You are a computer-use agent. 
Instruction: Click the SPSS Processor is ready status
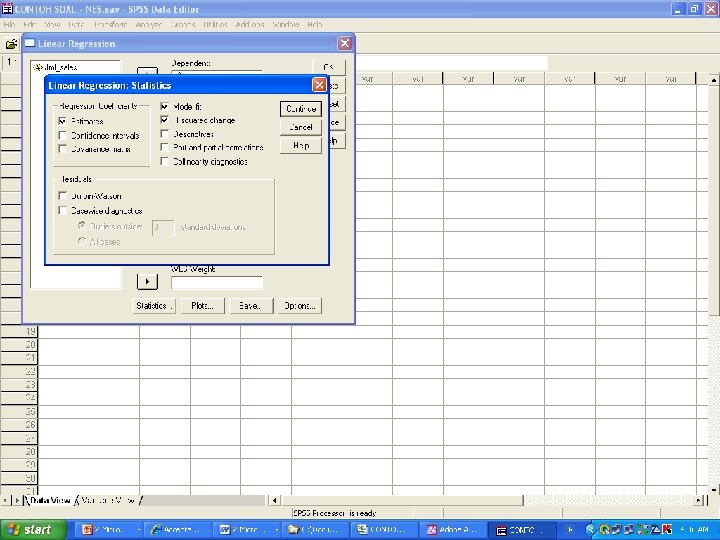click(334, 513)
